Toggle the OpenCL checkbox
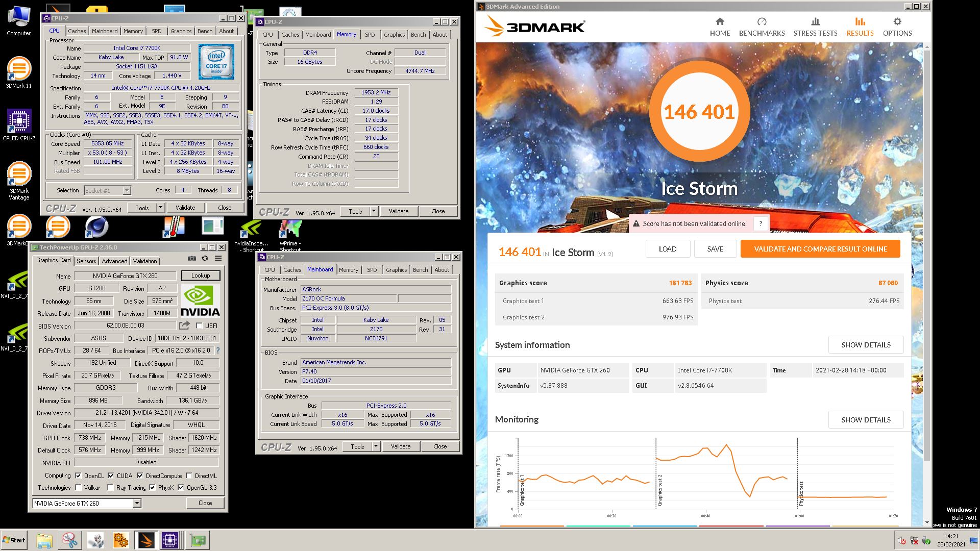Screen dimensions: 980x551 click(78, 475)
